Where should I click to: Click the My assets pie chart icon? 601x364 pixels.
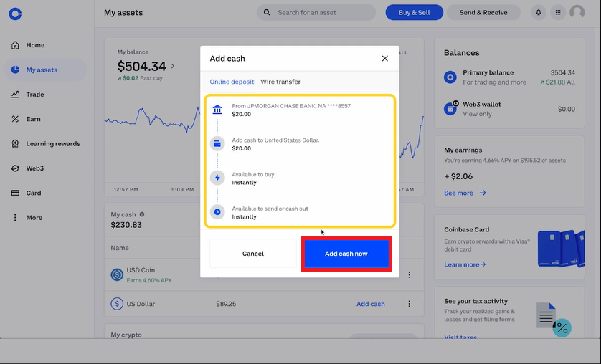pos(15,70)
